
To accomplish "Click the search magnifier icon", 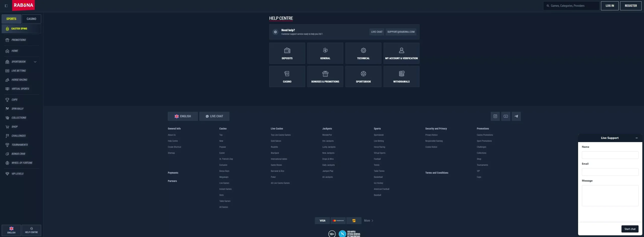I will [548, 6].
